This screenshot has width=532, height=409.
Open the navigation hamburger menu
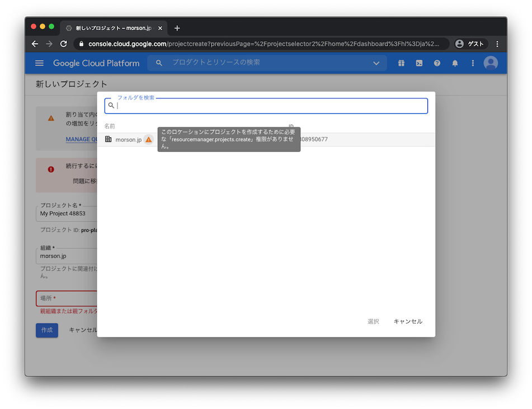coord(39,63)
